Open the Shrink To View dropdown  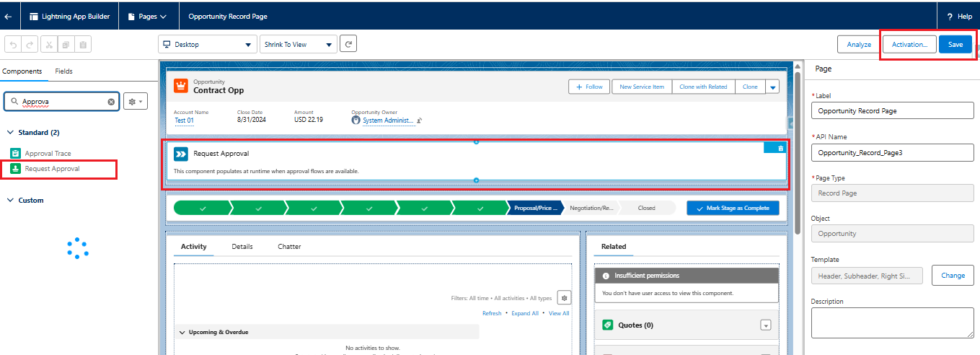click(x=298, y=45)
